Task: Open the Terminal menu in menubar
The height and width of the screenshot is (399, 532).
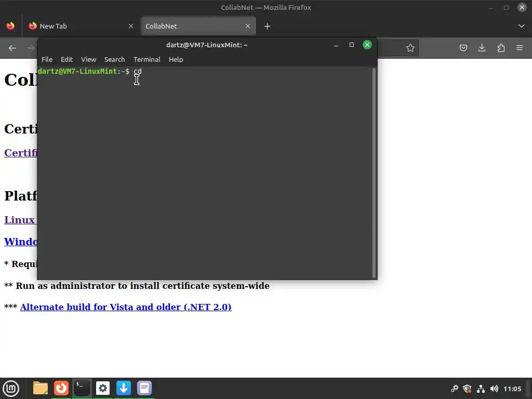Action: [x=147, y=59]
